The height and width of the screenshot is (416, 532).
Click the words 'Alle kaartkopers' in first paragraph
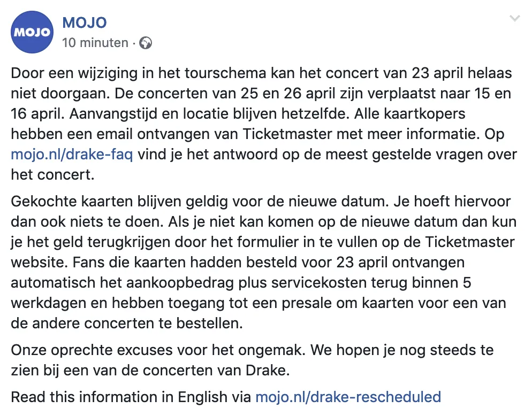[x=410, y=114]
